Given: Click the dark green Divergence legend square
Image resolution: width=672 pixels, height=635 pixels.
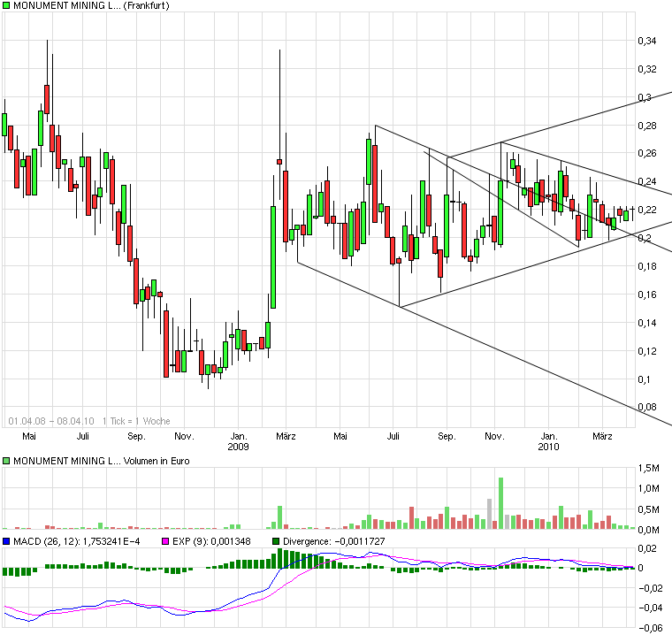Looking at the screenshot, I should coord(276,541).
